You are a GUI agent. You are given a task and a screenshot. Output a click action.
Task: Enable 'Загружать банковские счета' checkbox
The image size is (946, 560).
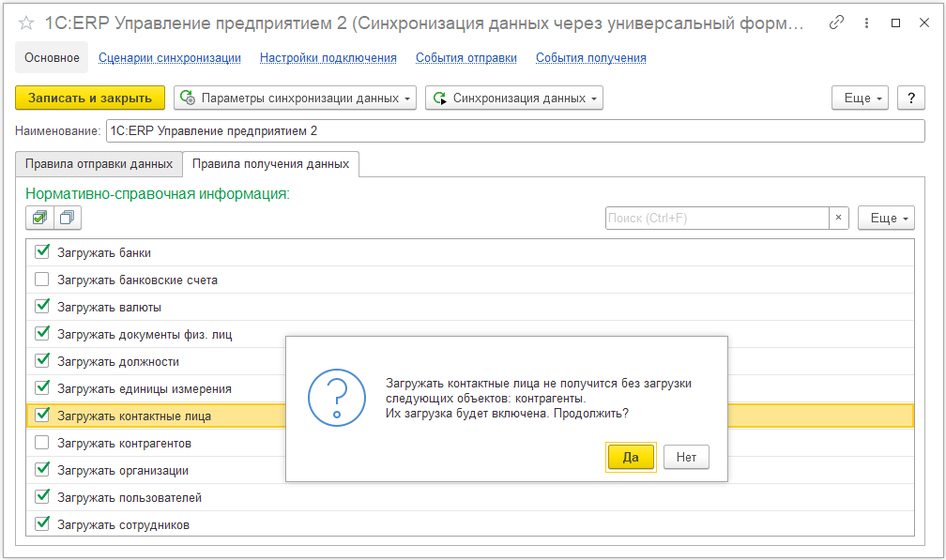pos(41,280)
